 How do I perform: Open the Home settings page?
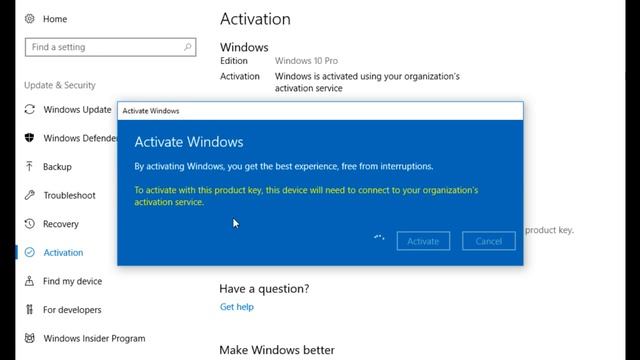tap(55, 19)
